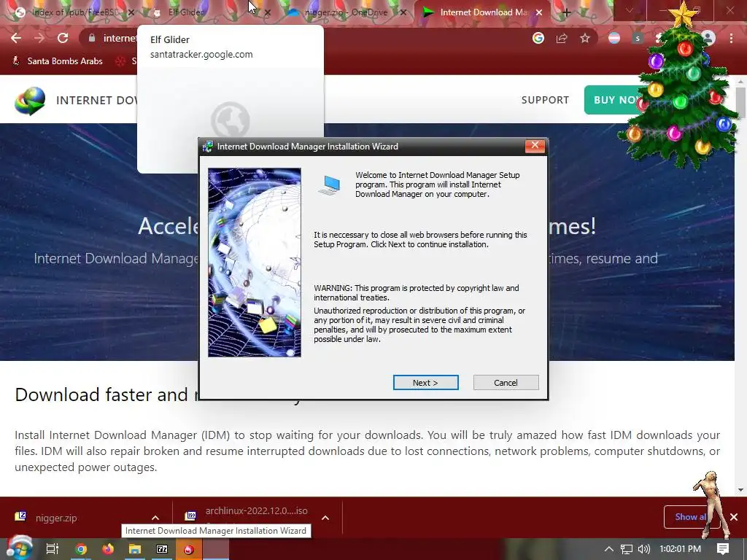Open the Windows Start menu
This screenshot has width=747, height=560.
point(20,548)
